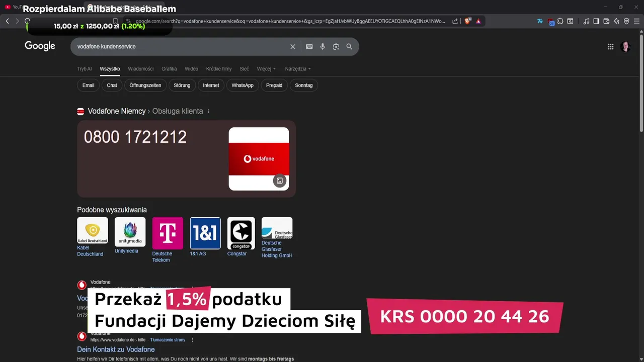Go back with the browser back arrow
644x362 pixels.
[x=7, y=21]
